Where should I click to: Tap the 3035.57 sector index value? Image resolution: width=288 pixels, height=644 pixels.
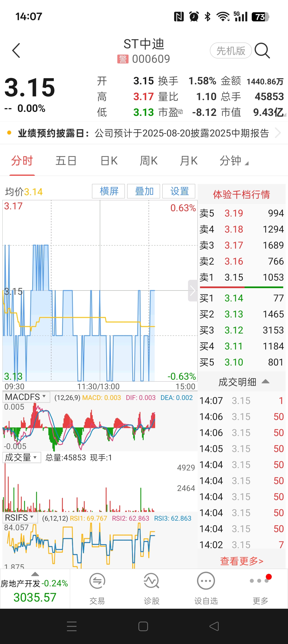35,598
